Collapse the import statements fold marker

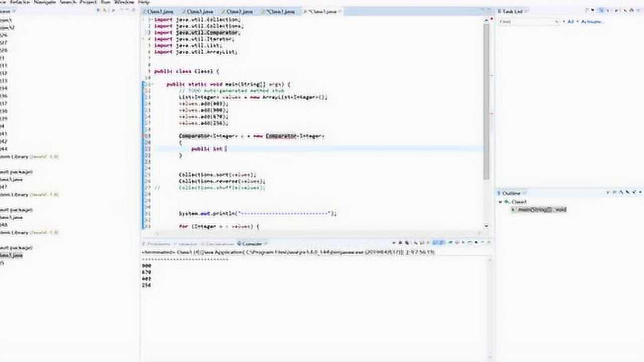click(x=152, y=20)
